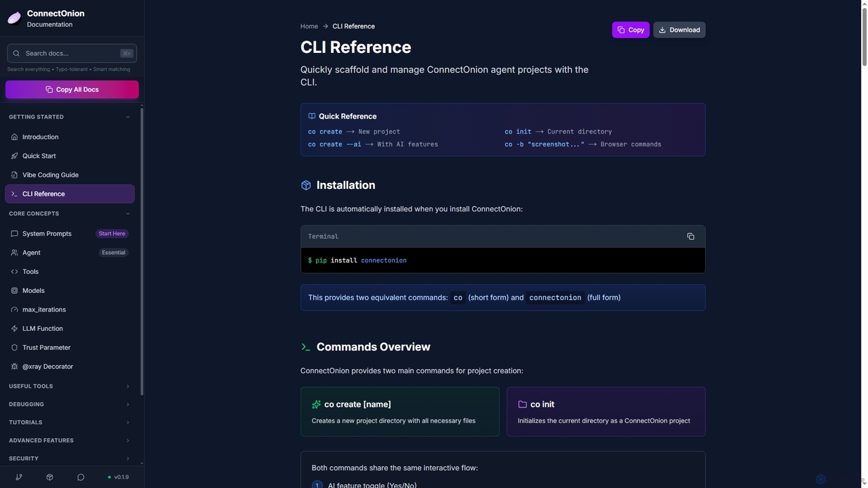Go to Home via the breadcrumb

pos(309,26)
